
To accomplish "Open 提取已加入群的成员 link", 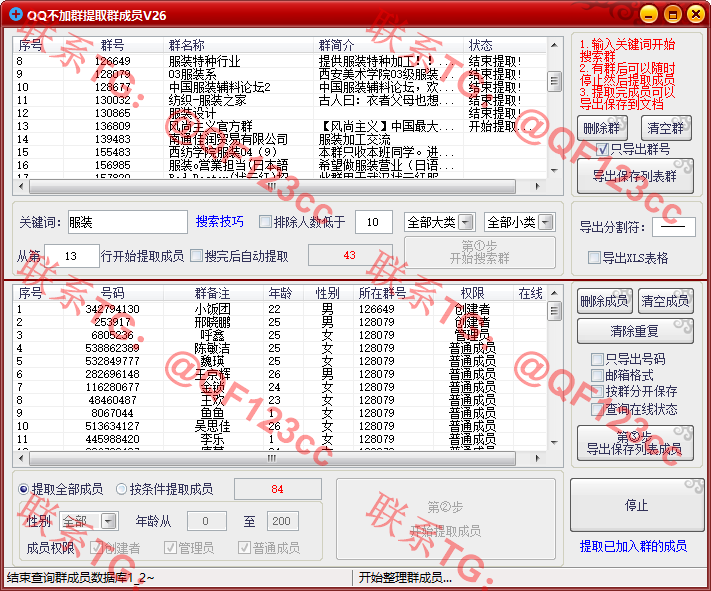I will (x=633, y=546).
